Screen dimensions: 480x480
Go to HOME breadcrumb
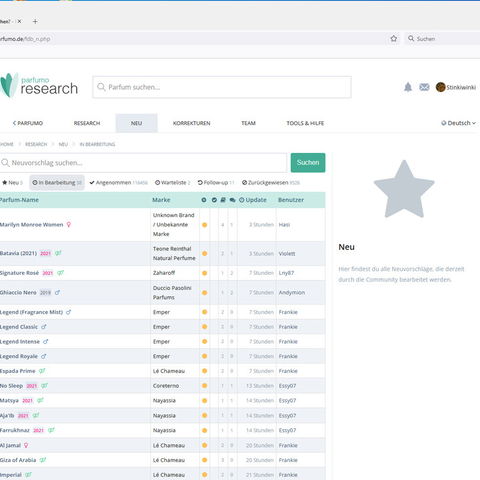(x=7, y=144)
